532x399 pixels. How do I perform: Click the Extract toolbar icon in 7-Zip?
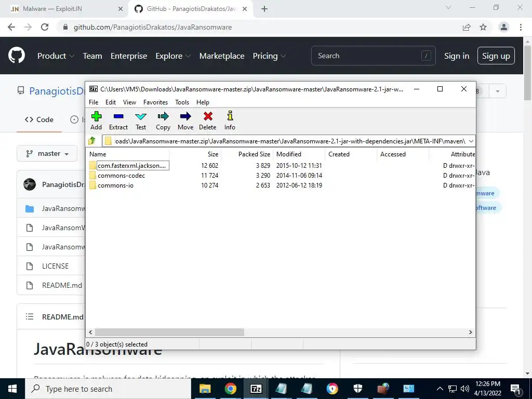tap(118, 121)
